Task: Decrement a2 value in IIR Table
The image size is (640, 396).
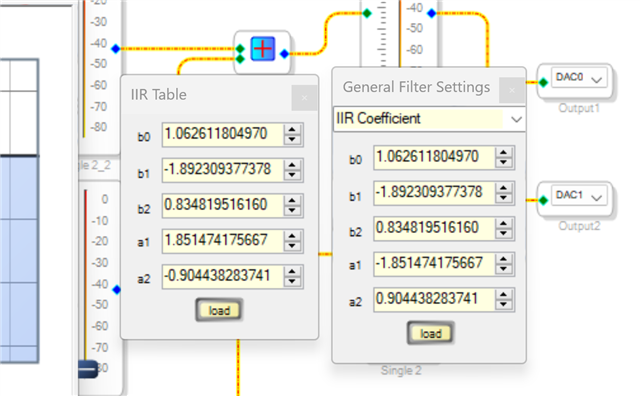Action: tap(292, 281)
